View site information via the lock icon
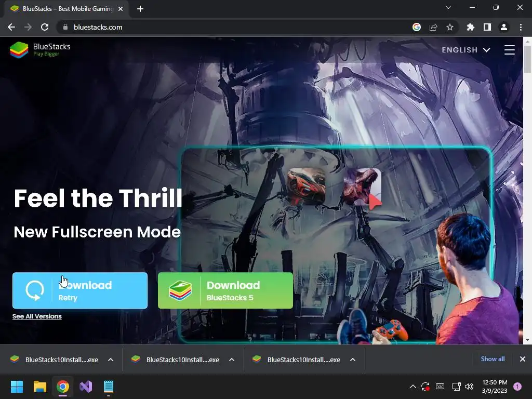Viewport: 532px width, 399px height. [65, 27]
